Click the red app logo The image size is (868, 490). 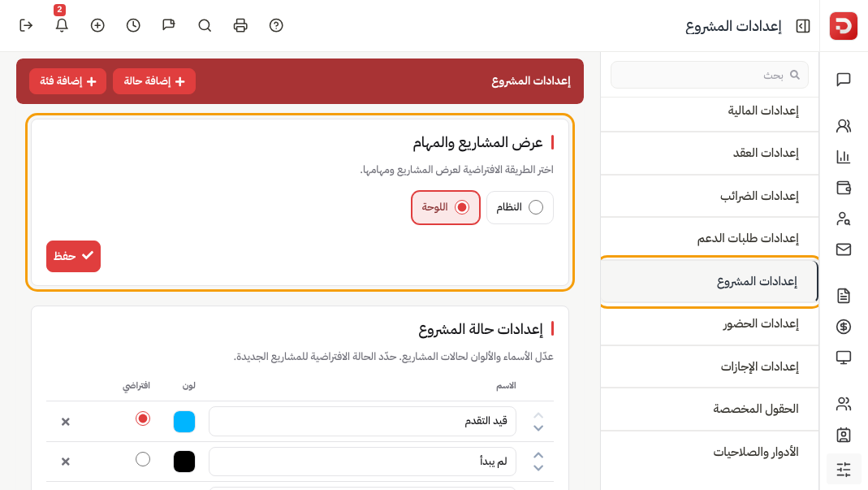pos(843,26)
